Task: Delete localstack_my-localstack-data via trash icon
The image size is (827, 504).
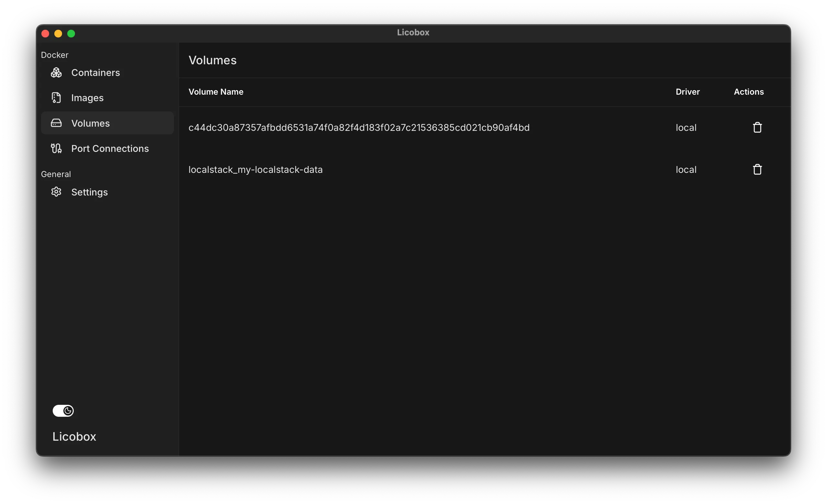Action: coord(757,169)
